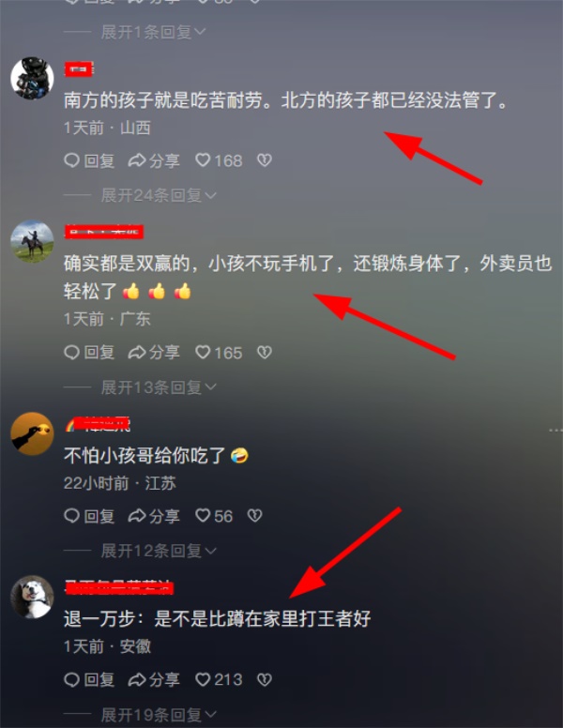Reply to the Shanxi comment
563x728 pixels.
(90, 160)
